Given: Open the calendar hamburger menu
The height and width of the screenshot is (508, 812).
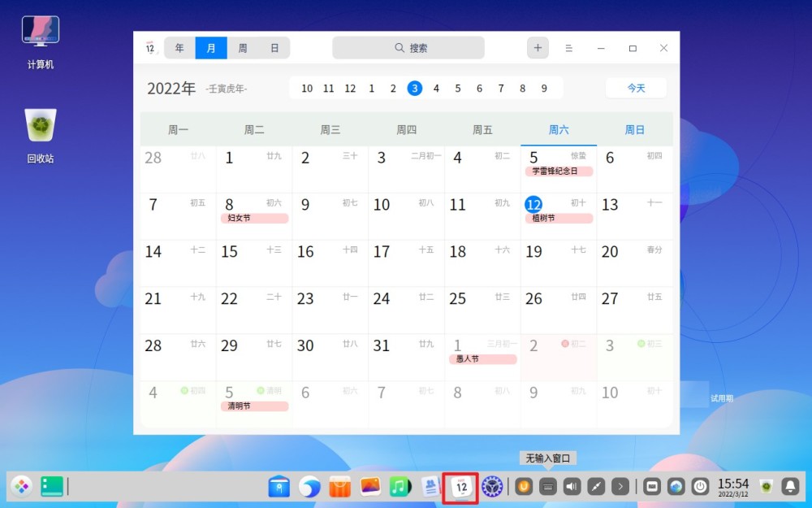Looking at the screenshot, I should click(568, 48).
